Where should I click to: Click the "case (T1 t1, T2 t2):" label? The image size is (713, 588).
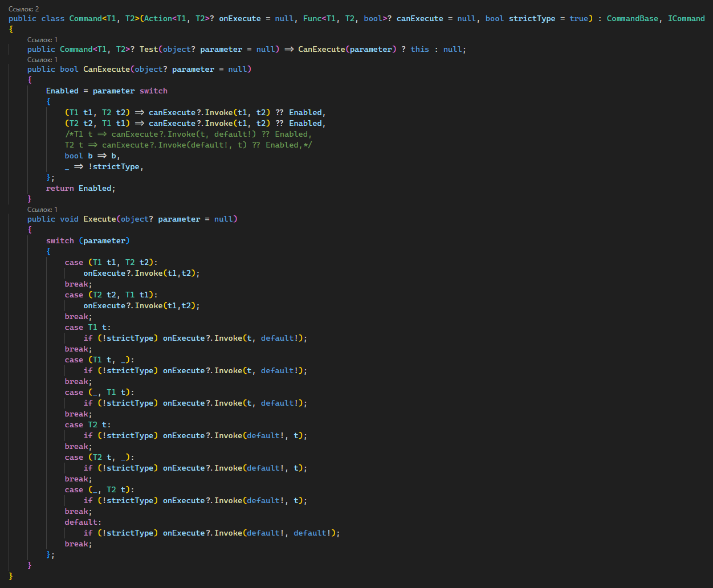(111, 262)
